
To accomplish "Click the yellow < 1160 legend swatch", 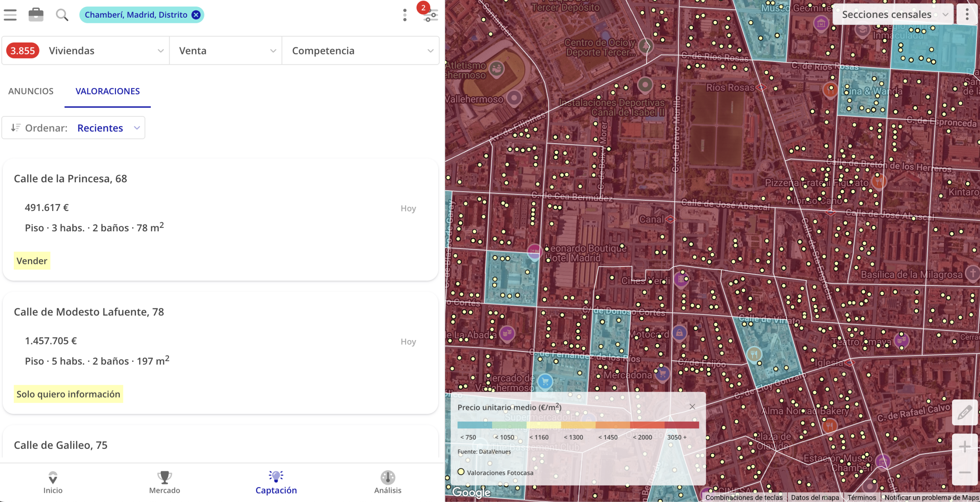I will click(544, 425).
